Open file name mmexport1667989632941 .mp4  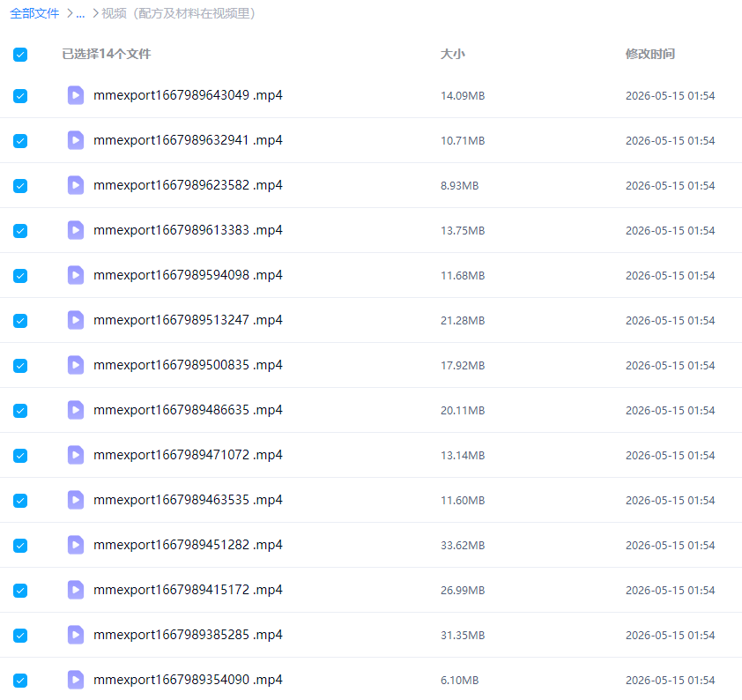pyautogui.click(x=188, y=140)
